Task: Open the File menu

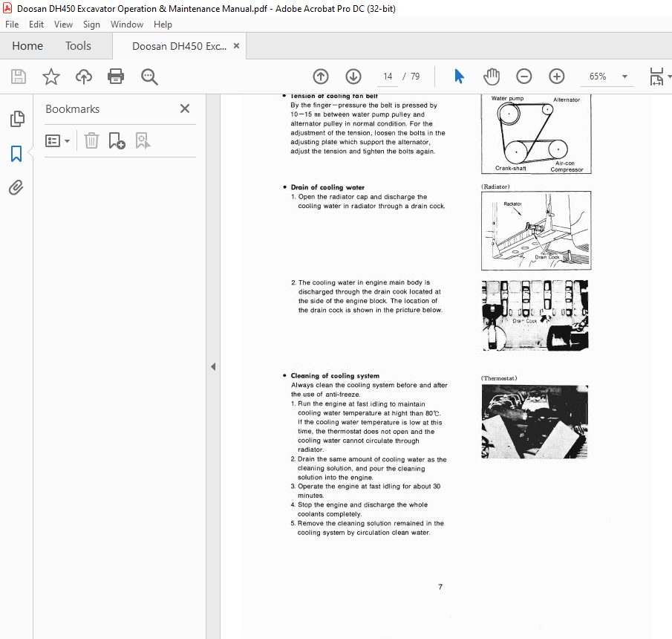Action: [x=12, y=25]
